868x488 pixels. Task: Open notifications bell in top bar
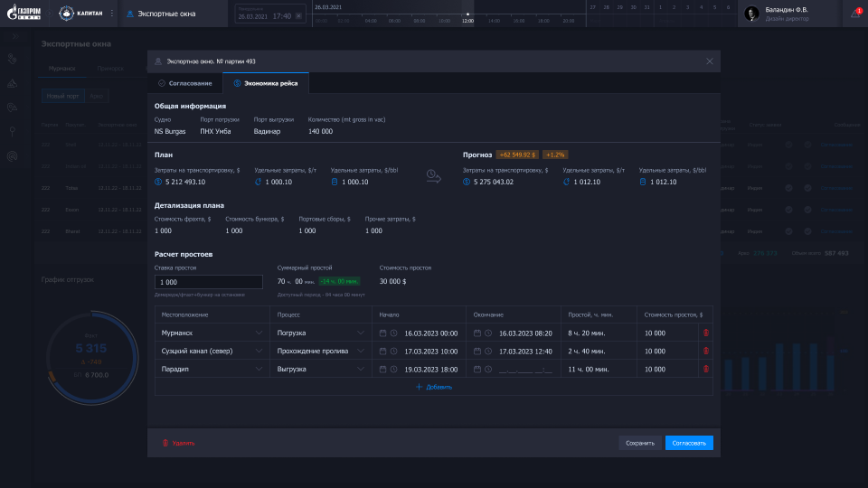click(x=855, y=13)
